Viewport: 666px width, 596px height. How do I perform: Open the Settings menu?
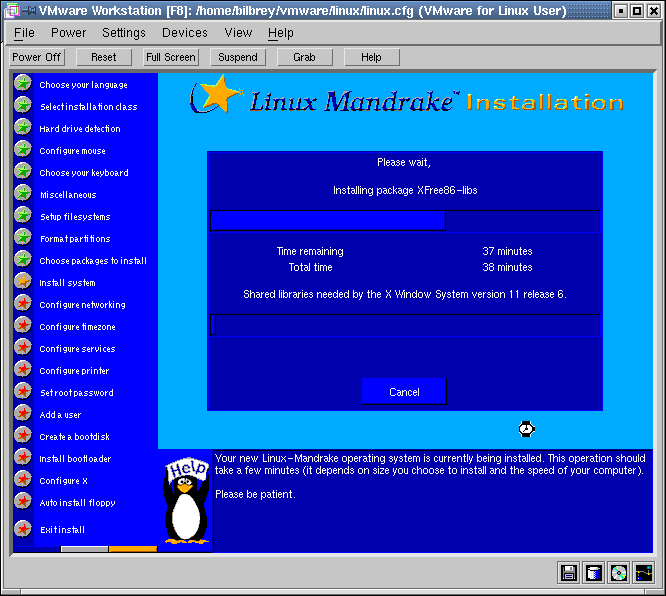[x=124, y=33]
